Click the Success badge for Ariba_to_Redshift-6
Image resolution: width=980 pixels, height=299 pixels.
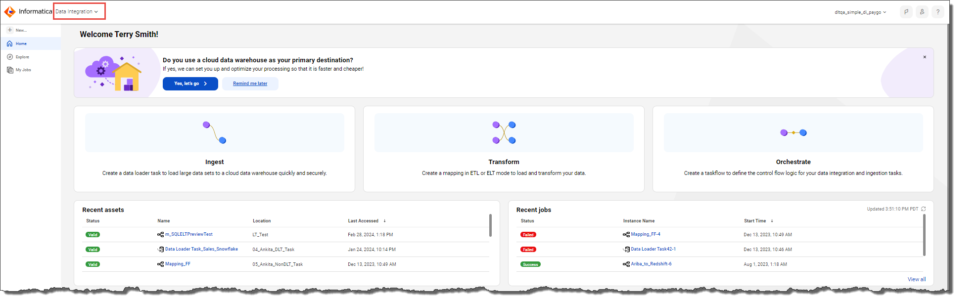(x=530, y=264)
